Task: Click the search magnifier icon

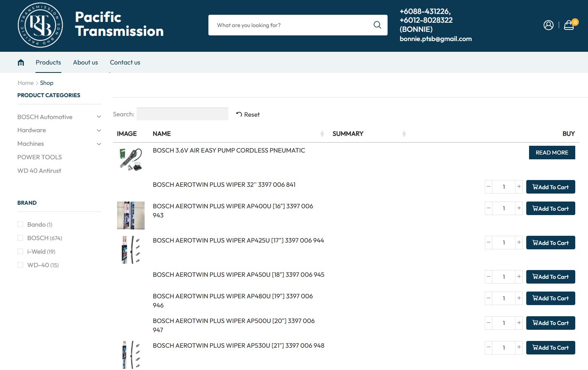Action: click(377, 25)
